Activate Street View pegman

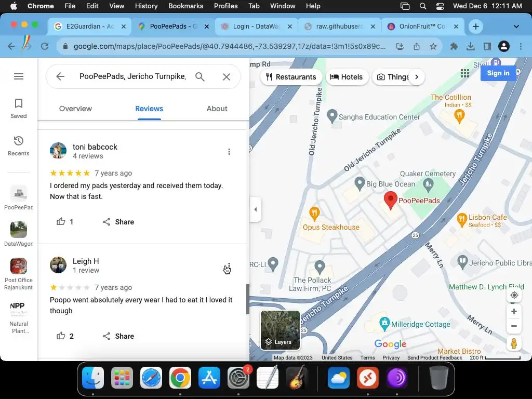(x=514, y=343)
